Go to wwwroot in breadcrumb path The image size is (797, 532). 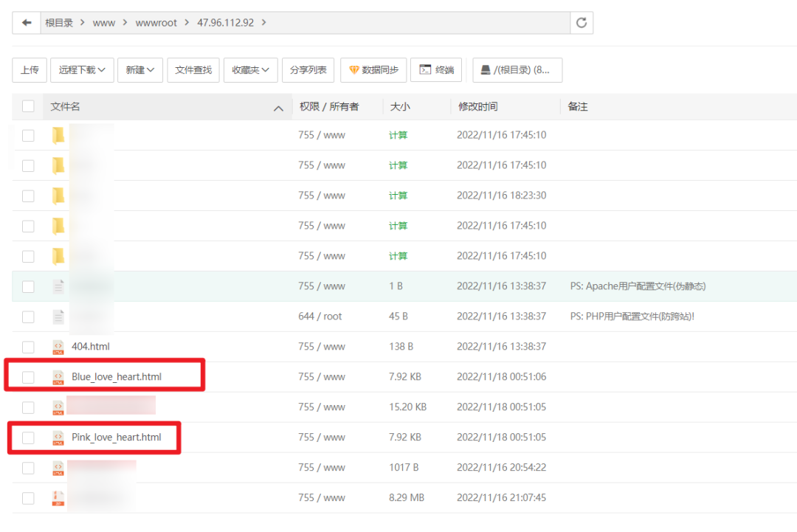(x=156, y=23)
